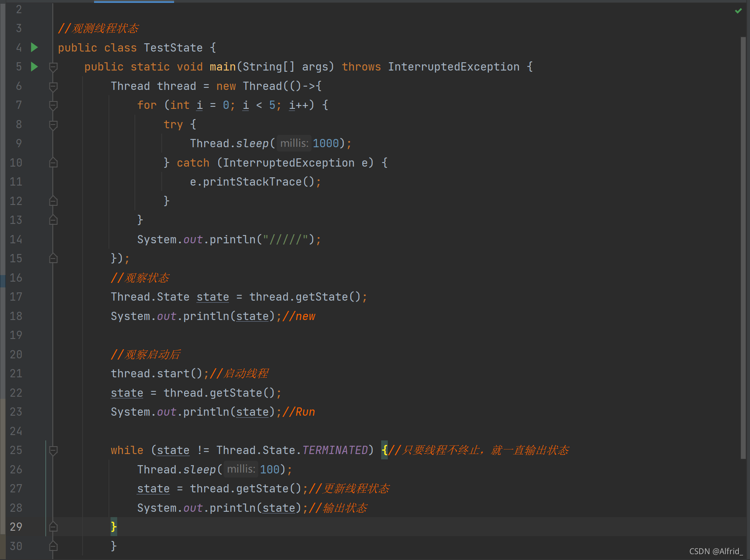Click e.printStackTrace() call

pos(252,182)
